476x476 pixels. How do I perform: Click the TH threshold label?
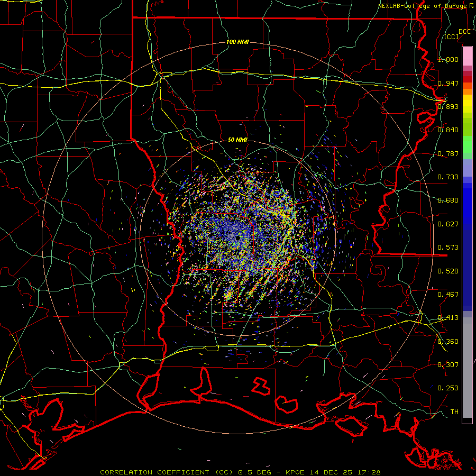click(x=454, y=412)
